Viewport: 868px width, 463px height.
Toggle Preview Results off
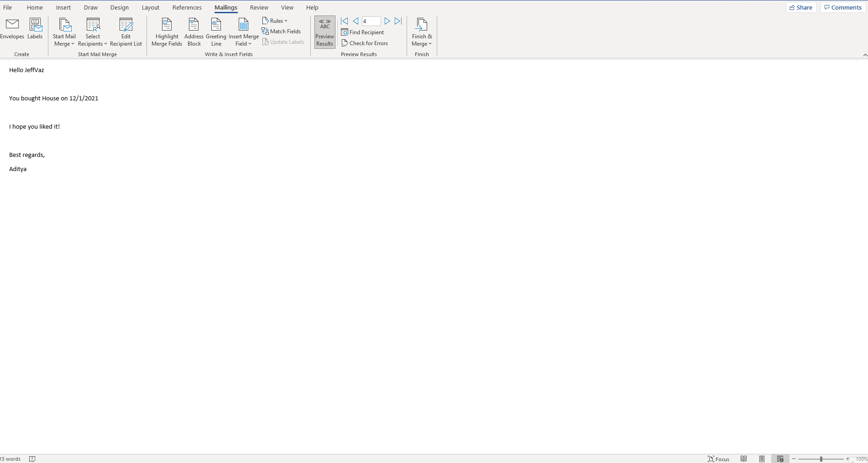[325, 32]
